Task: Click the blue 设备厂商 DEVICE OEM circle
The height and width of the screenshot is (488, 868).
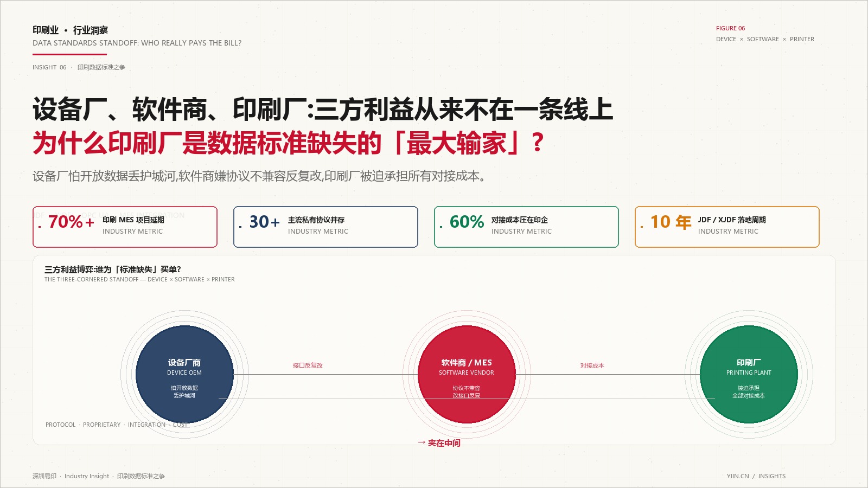Action: tap(184, 374)
